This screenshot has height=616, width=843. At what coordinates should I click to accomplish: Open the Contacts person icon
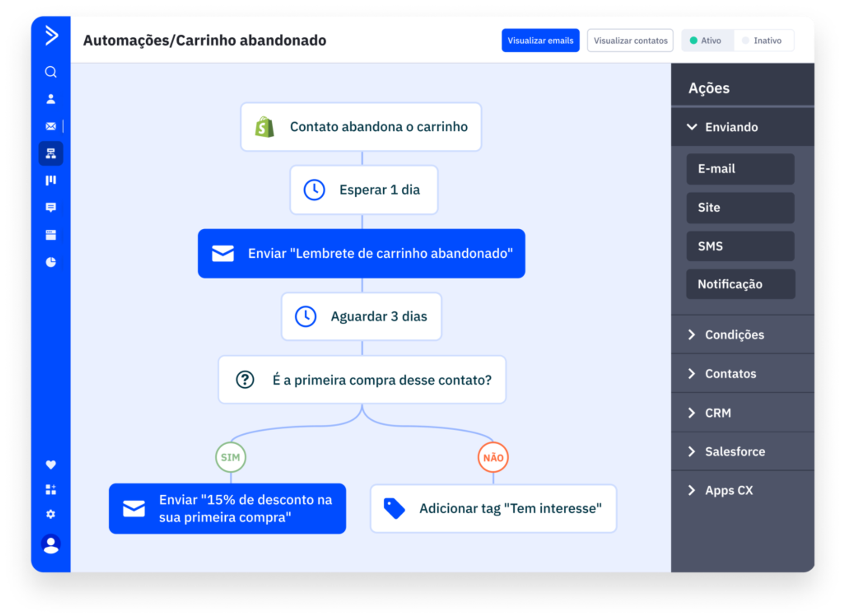tap(51, 99)
